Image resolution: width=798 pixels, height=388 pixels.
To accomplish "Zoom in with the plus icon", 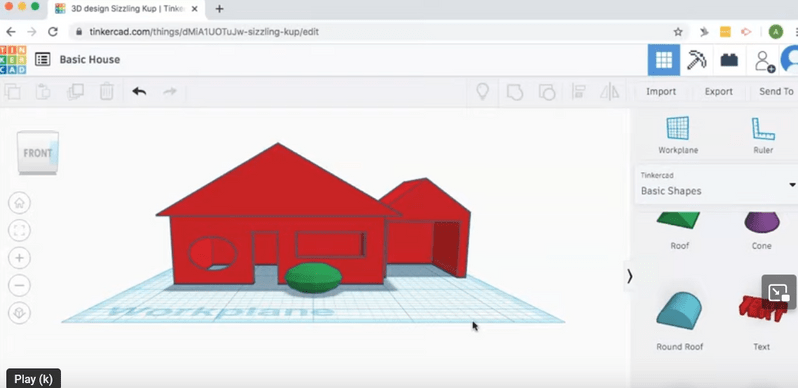I will coord(19,258).
